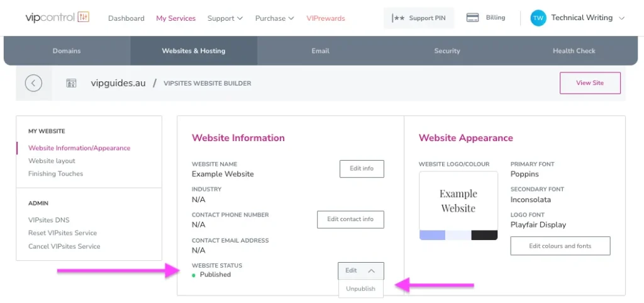The image size is (644, 303).
Task: Click Reset VIPsites Service
Action: click(x=62, y=232)
